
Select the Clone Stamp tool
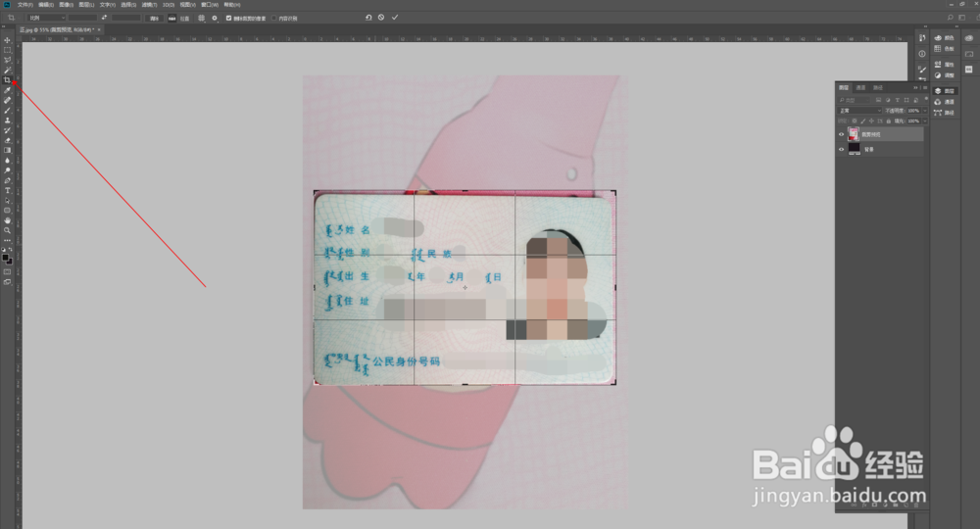click(8, 120)
